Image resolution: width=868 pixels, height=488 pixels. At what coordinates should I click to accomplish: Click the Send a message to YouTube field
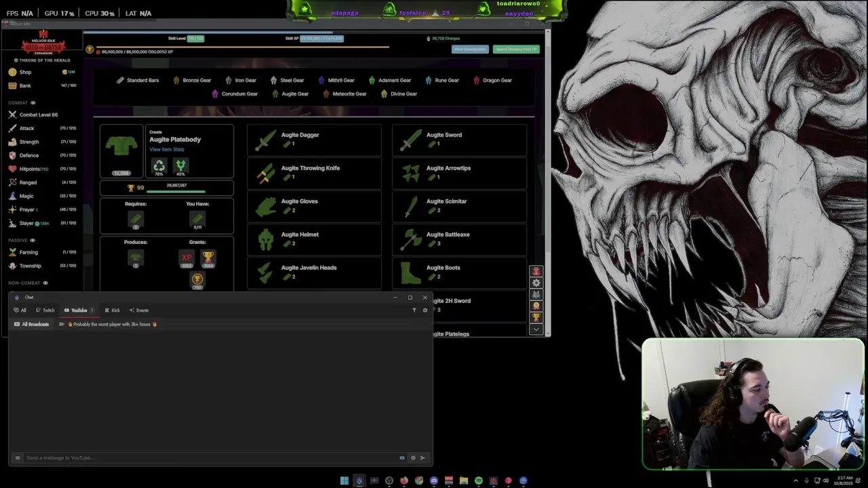210,457
